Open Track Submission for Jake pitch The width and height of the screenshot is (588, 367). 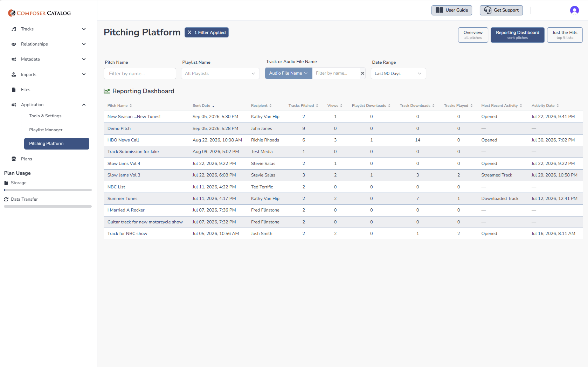(x=133, y=152)
